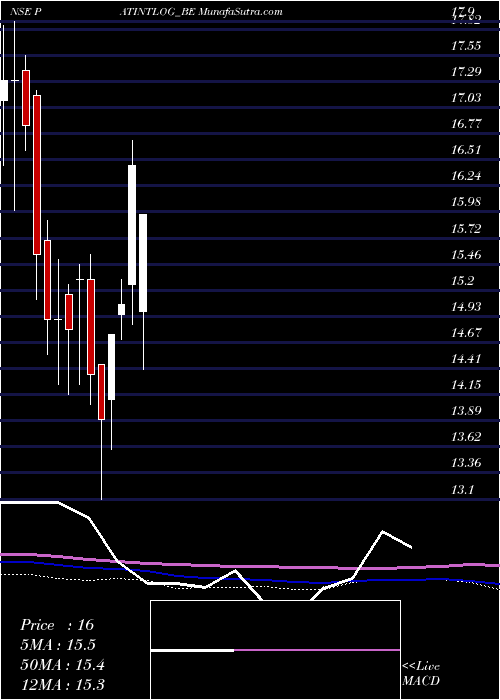Click the 50MA : 15.4 readout
The width and height of the screenshot is (500, 700).
(x=62, y=665)
